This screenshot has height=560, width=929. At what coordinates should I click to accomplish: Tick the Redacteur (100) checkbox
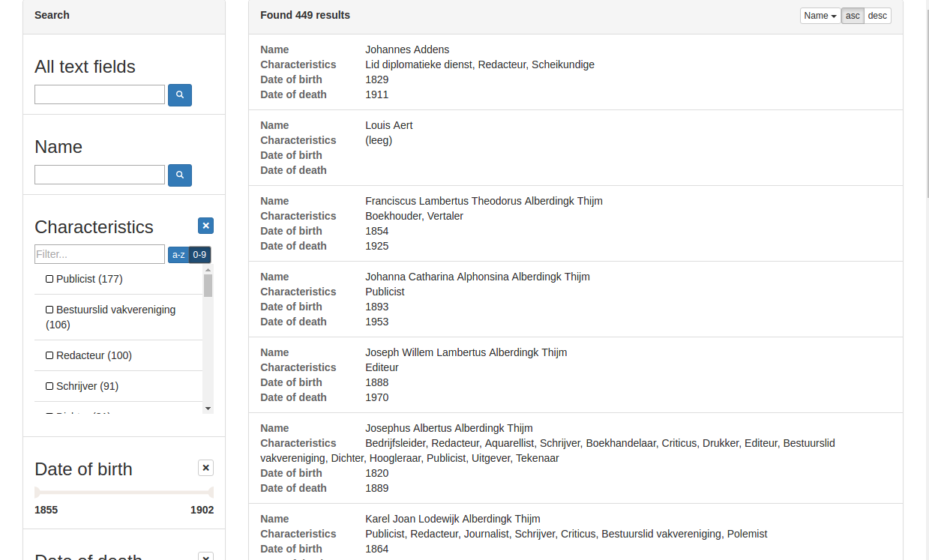tap(49, 355)
